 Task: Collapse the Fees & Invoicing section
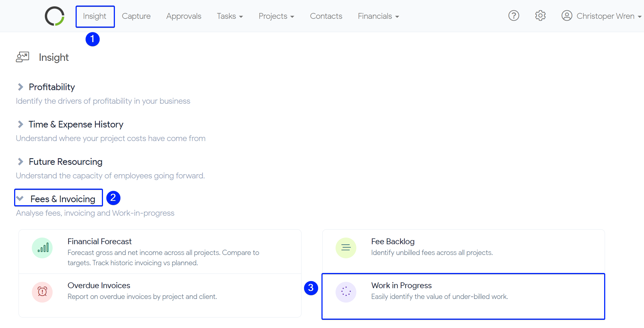(x=20, y=198)
